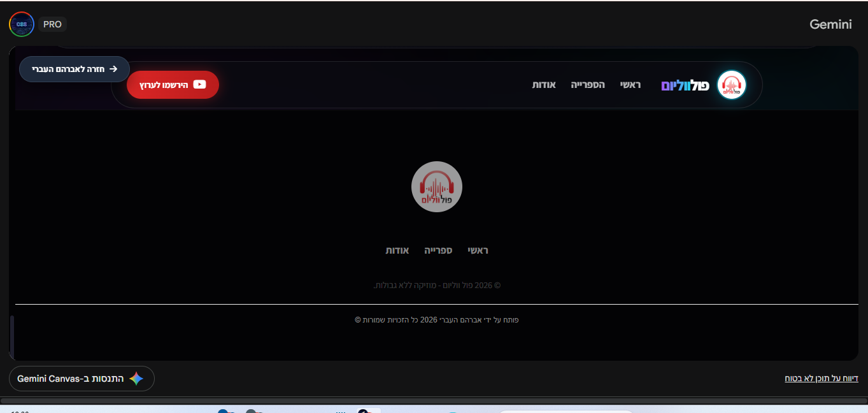
Task: Click the 'חזרה לאברהם העברי' back button
Action: 75,69
